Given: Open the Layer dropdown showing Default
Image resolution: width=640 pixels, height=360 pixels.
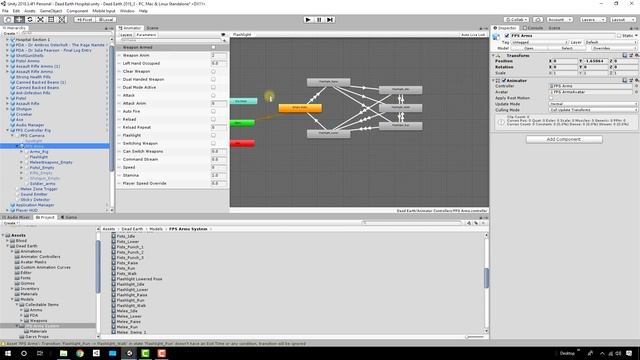Looking at the screenshot, I should tap(611, 42).
